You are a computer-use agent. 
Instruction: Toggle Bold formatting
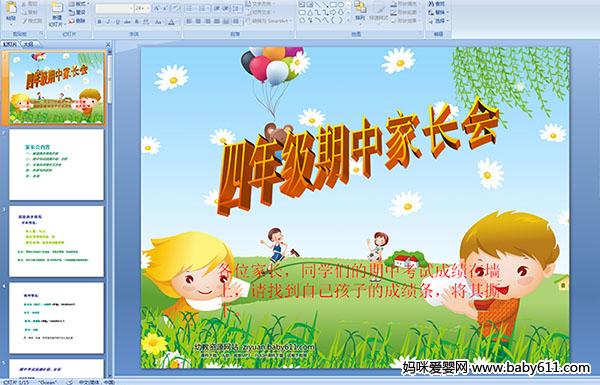pyautogui.click(x=99, y=22)
